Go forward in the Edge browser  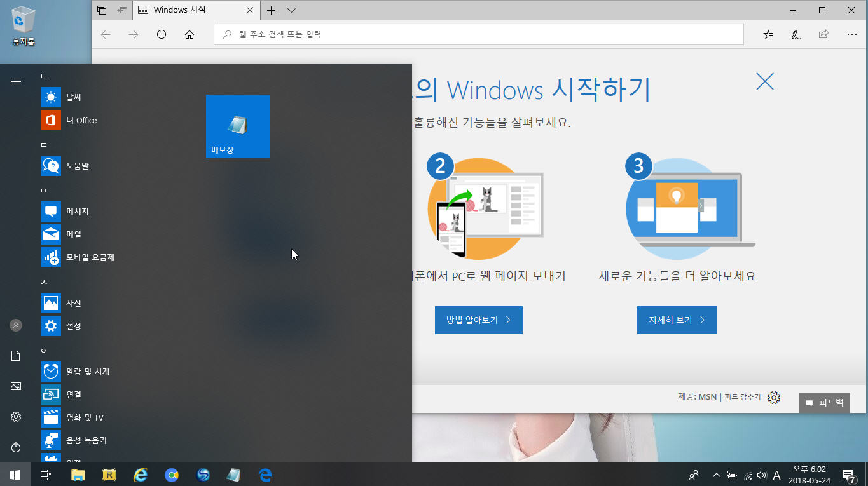point(134,34)
